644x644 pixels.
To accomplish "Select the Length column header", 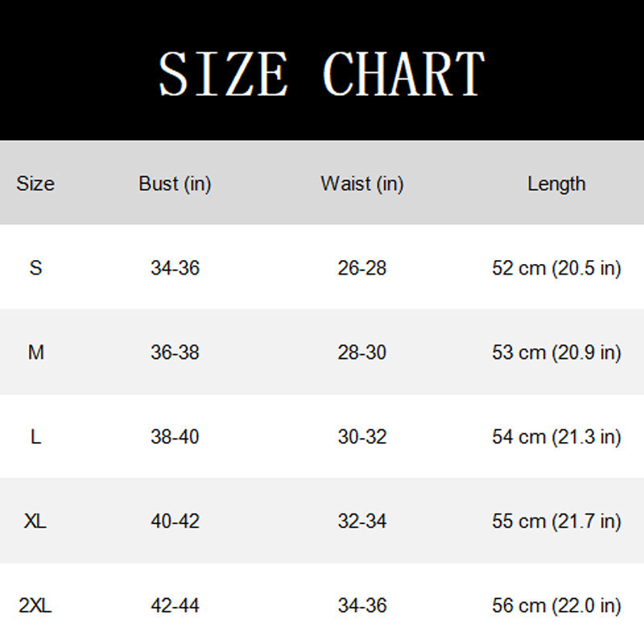I will pyautogui.click(x=556, y=184).
